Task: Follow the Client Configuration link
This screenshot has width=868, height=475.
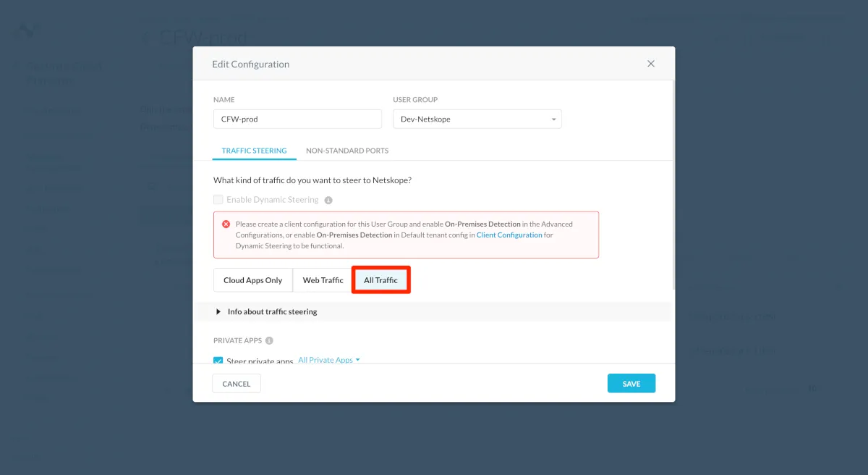Action: pos(509,235)
